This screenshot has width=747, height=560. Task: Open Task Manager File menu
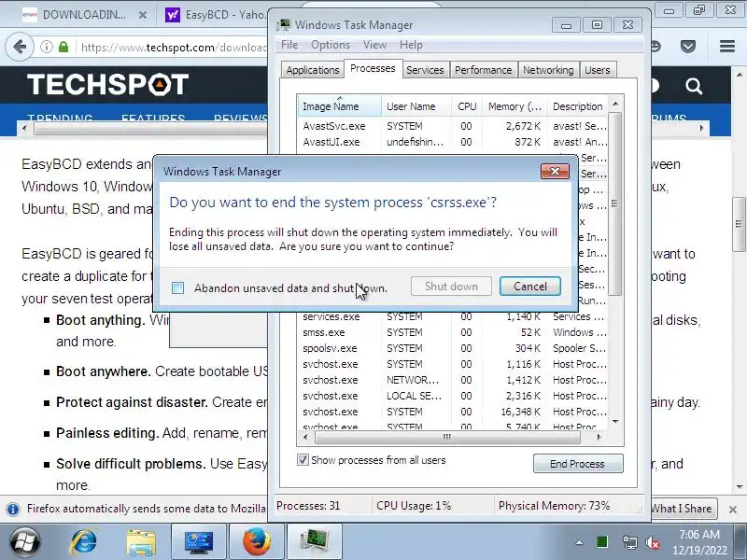tap(289, 45)
